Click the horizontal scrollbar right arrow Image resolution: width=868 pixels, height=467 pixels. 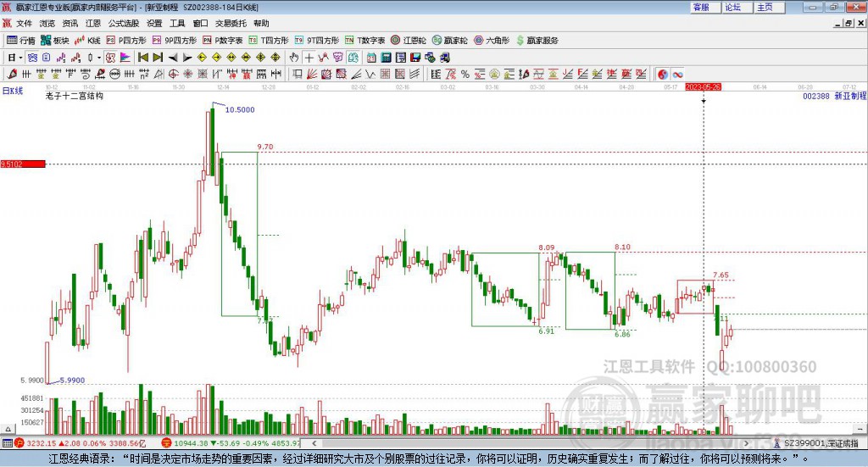tap(746, 443)
